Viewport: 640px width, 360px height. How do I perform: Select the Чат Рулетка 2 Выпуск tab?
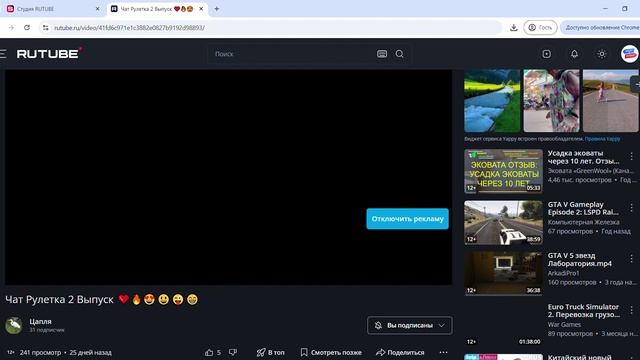pos(157,9)
